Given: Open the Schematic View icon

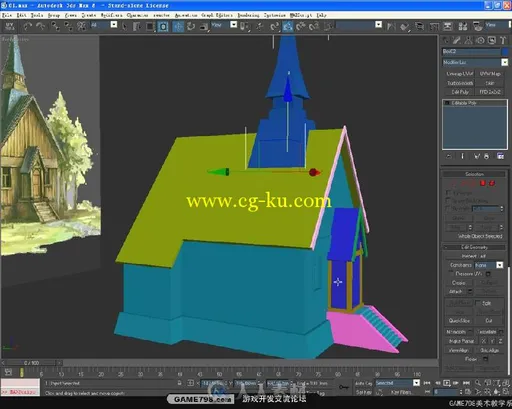Looking at the screenshot, I should coord(447,26).
